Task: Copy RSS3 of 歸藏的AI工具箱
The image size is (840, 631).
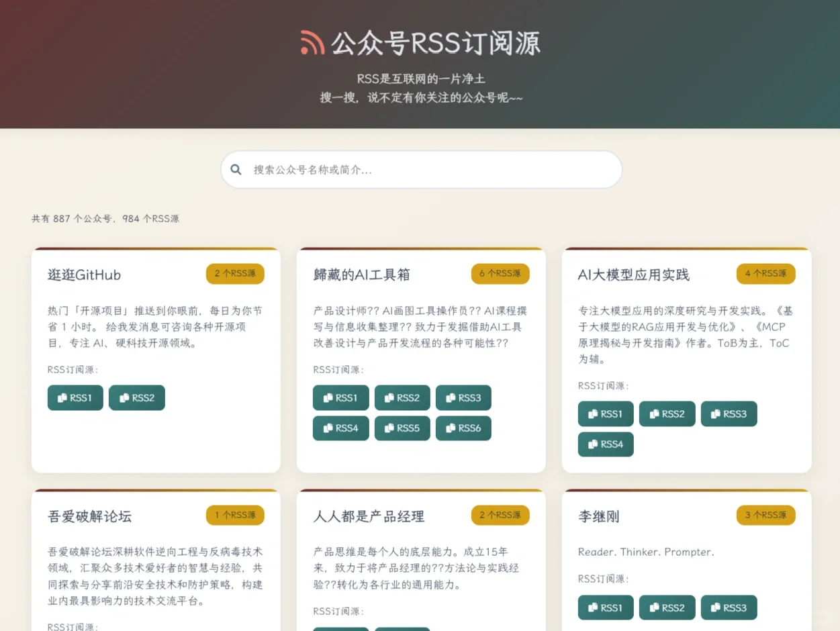Action: click(x=463, y=397)
